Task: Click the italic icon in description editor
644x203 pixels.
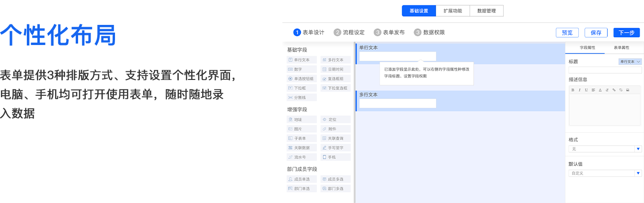Action: pyautogui.click(x=579, y=90)
